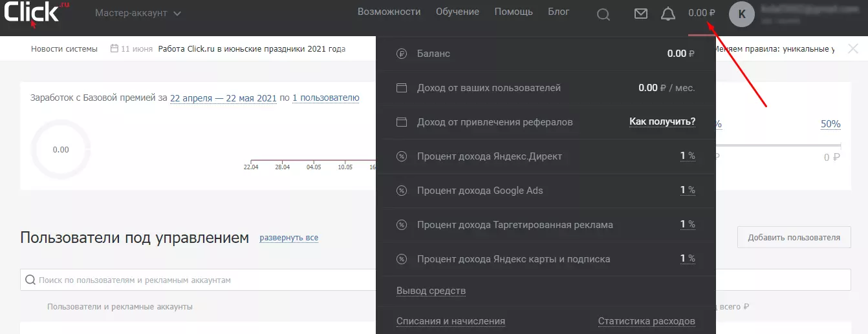Open the Помощь menu
868x334 pixels.
514,12
